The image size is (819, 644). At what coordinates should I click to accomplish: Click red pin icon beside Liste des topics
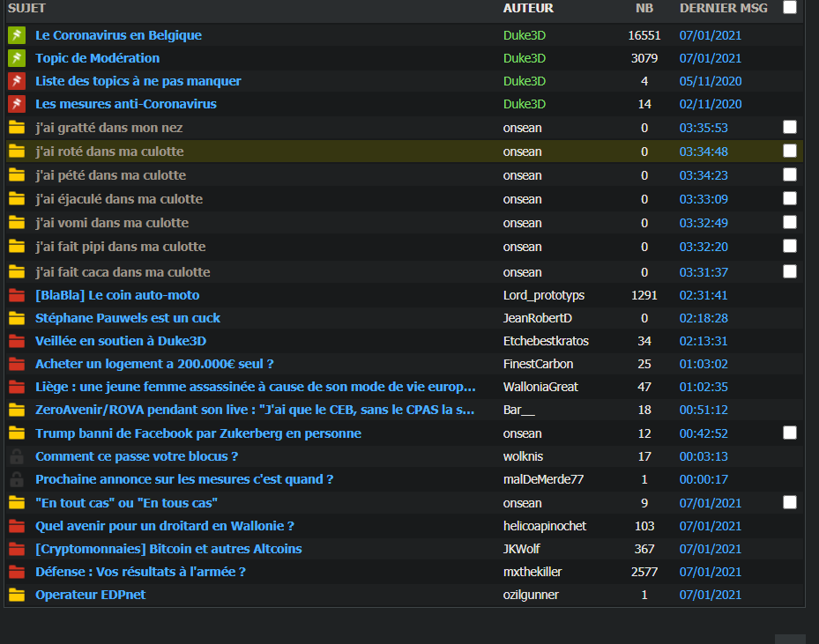17,81
